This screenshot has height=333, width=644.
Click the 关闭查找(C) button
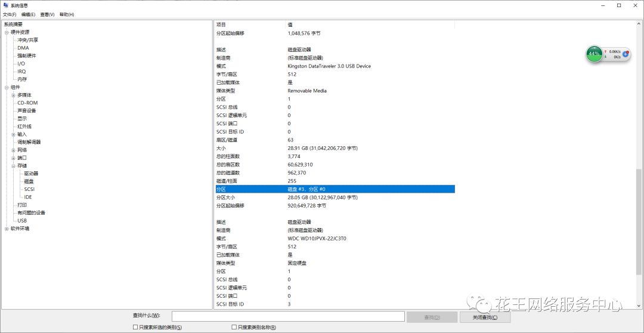[485, 317]
